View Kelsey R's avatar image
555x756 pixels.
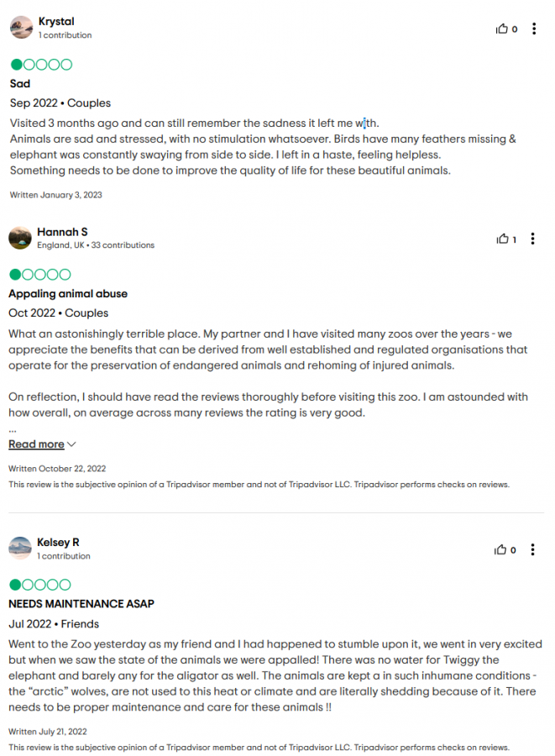[21, 549]
